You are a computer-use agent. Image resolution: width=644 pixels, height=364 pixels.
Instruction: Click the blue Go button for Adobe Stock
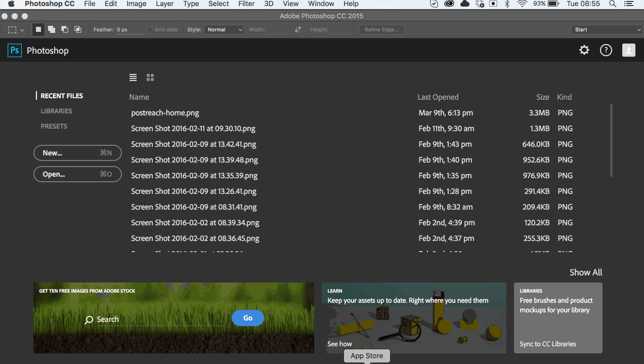click(x=247, y=318)
